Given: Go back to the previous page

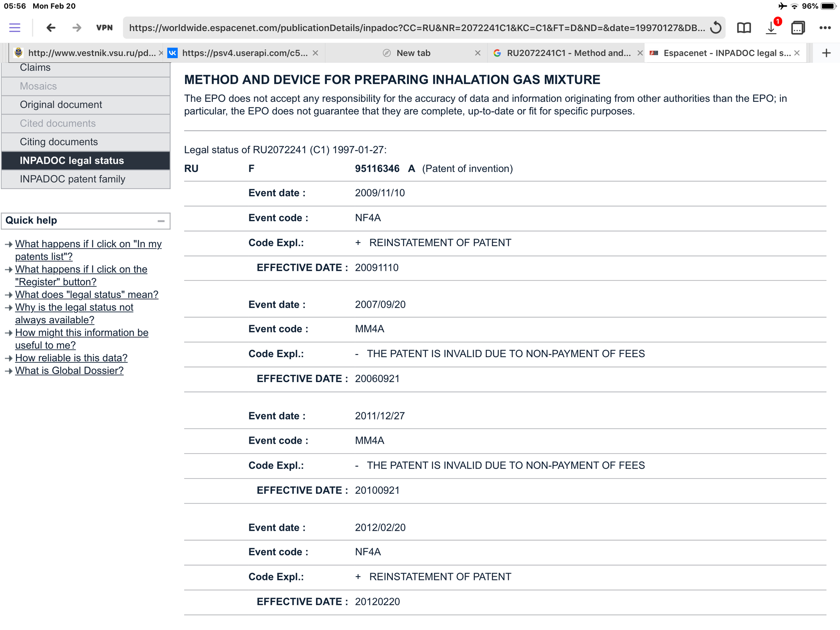Looking at the screenshot, I should tap(51, 28).
